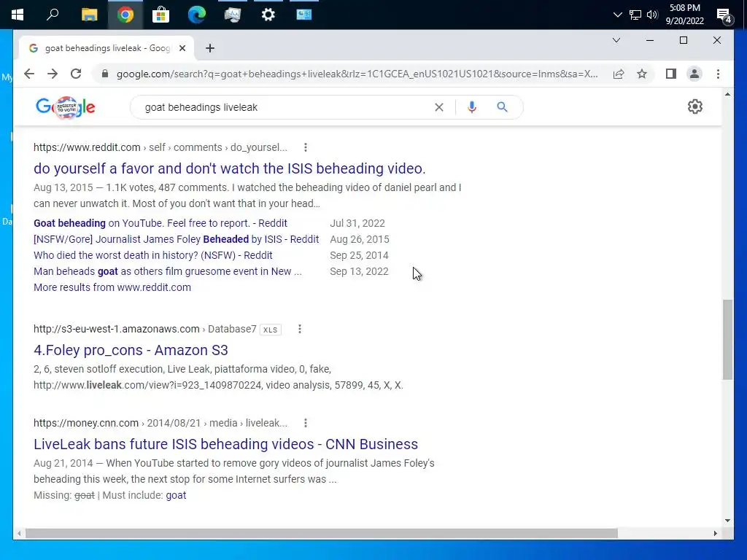Open Microsoft Edge from the taskbar

[196, 15]
